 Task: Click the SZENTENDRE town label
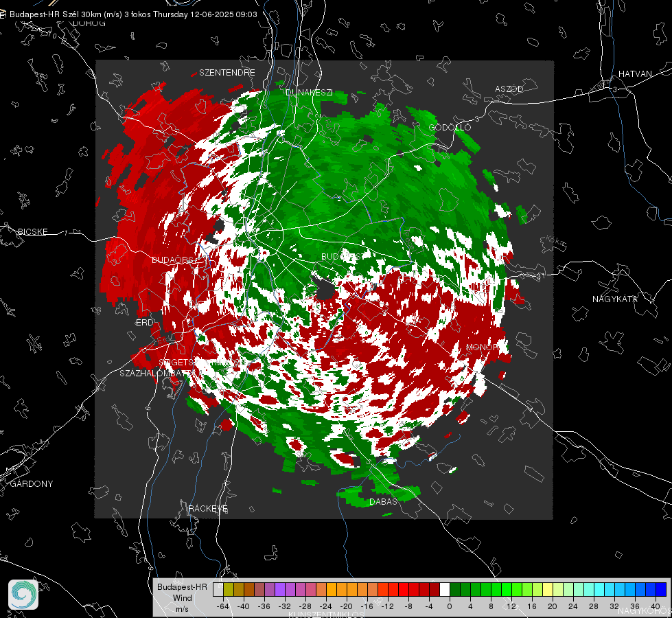[x=227, y=73]
